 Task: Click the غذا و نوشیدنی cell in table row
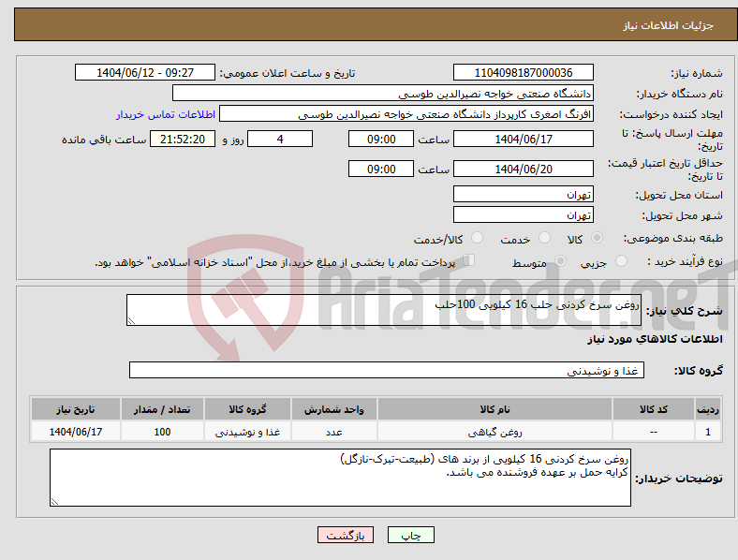[247, 432]
